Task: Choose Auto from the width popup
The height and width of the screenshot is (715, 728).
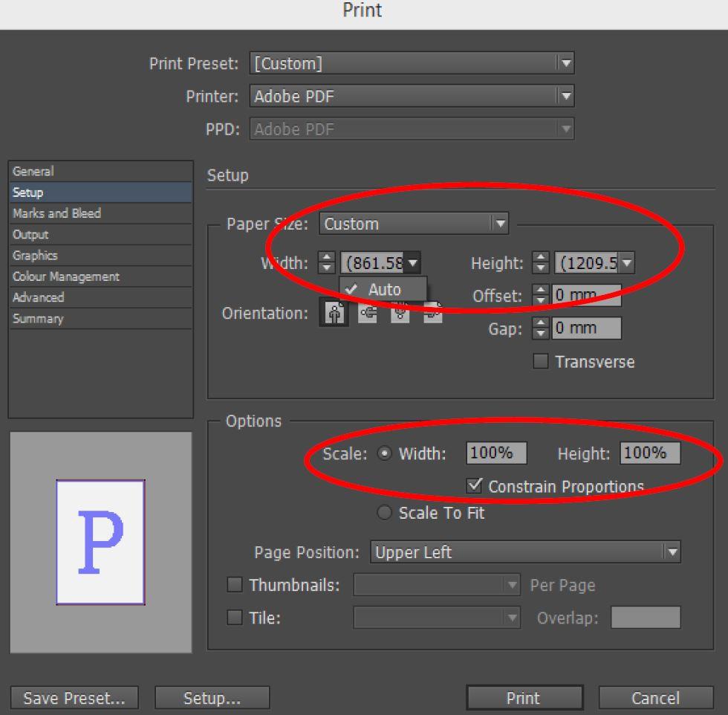Action: pyautogui.click(x=383, y=289)
